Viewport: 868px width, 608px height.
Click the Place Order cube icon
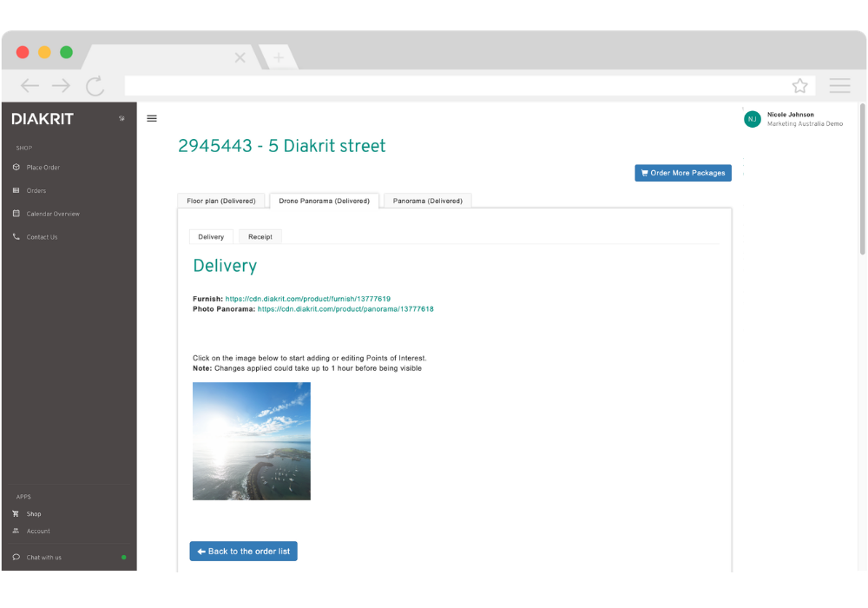(x=16, y=168)
